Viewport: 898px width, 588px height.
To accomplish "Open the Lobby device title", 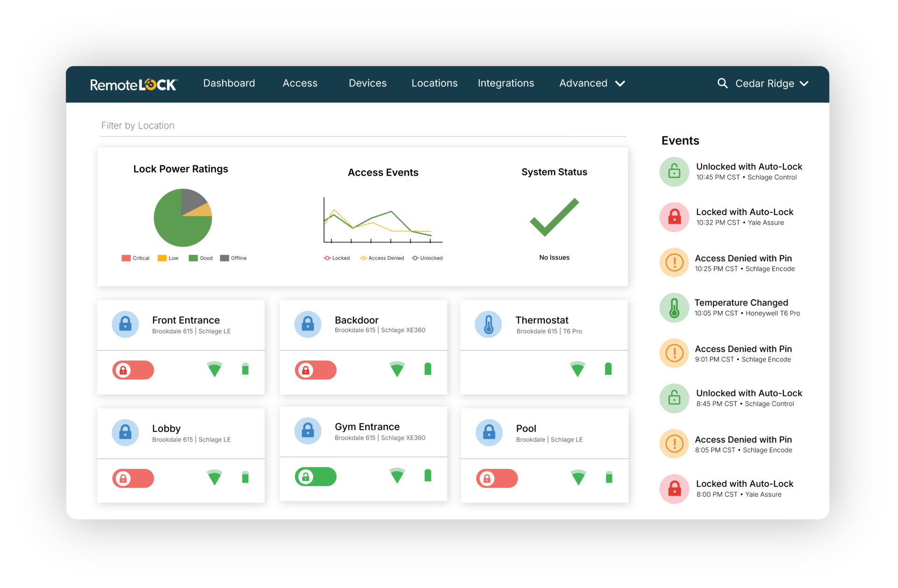I will click(166, 429).
